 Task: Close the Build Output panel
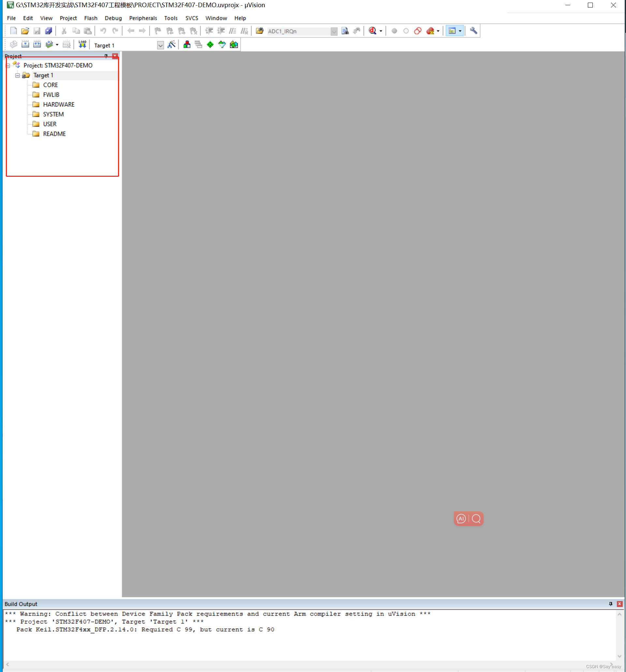tap(619, 604)
